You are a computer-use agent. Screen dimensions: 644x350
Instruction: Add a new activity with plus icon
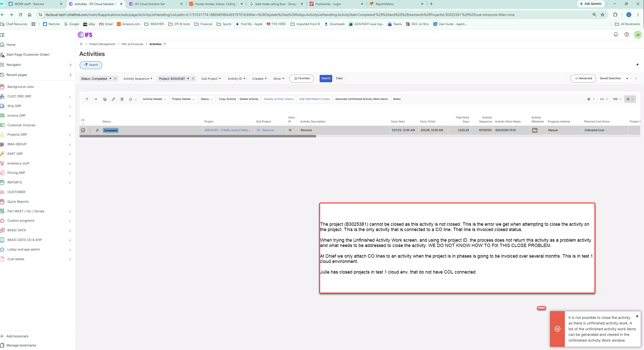pyautogui.click(x=96, y=99)
